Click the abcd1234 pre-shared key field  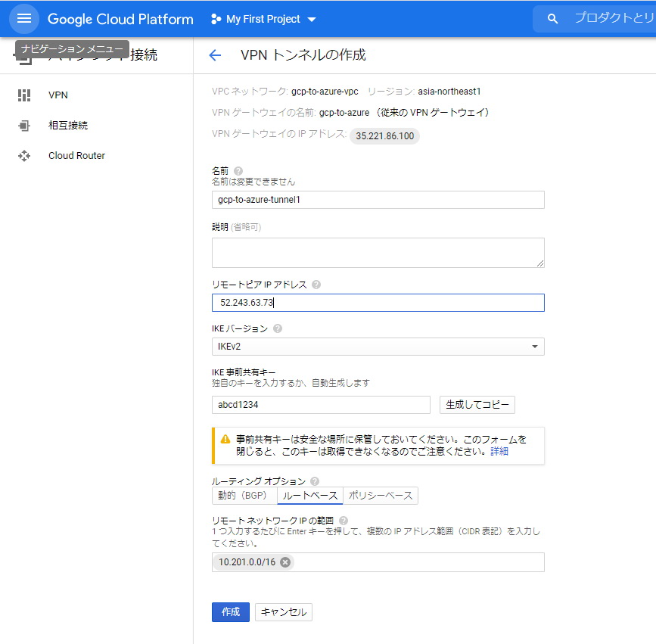(x=321, y=405)
